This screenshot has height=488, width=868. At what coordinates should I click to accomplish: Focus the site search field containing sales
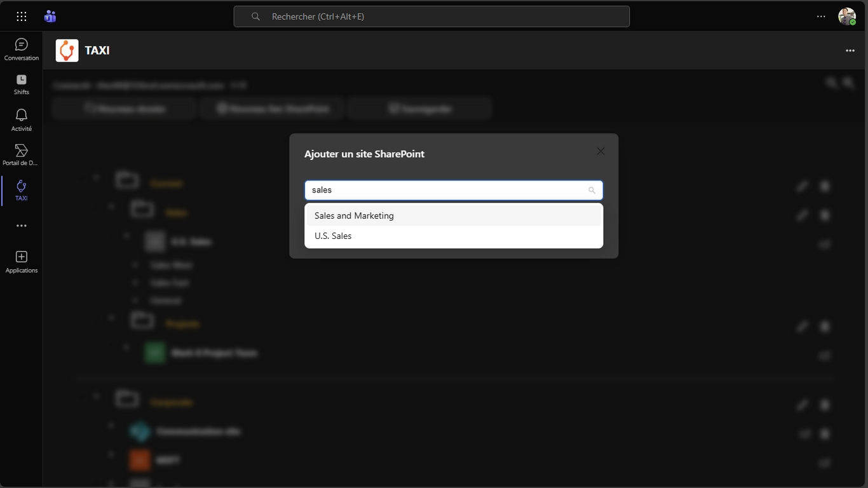point(445,190)
